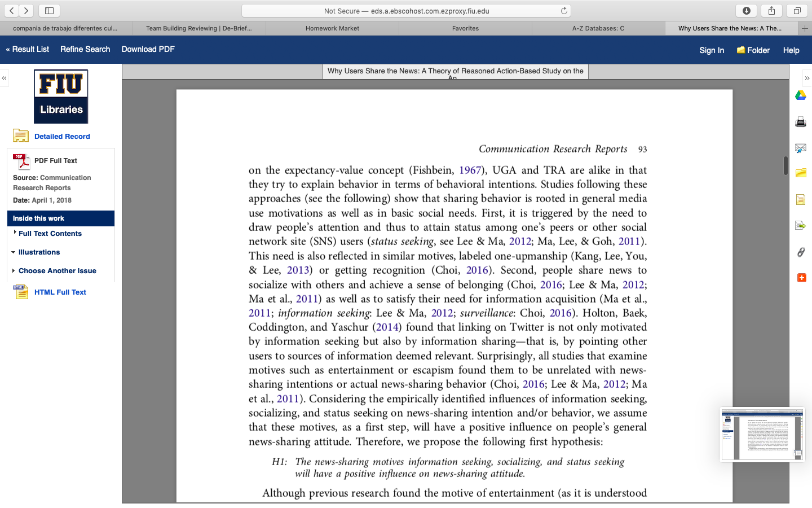Click the Safari share button

771,11
